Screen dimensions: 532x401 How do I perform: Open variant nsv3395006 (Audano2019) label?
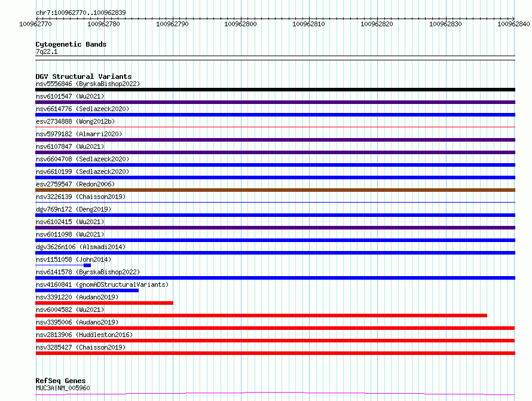[x=77, y=322]
